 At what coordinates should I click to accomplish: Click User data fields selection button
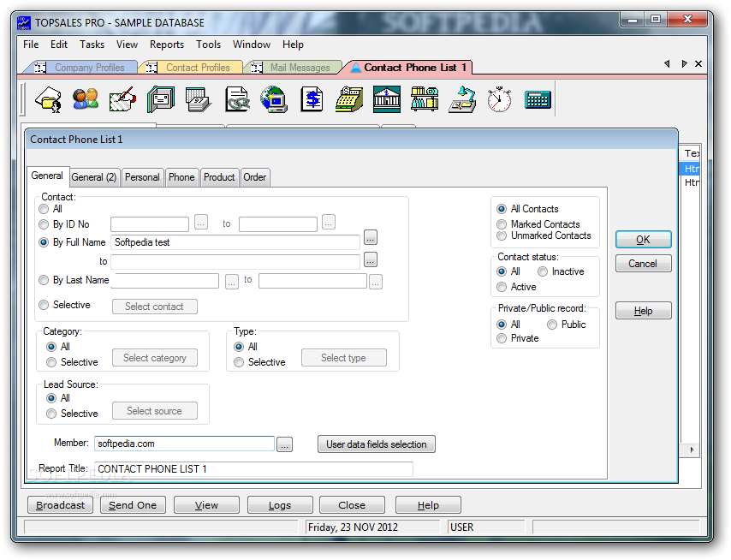pos(377,444)
